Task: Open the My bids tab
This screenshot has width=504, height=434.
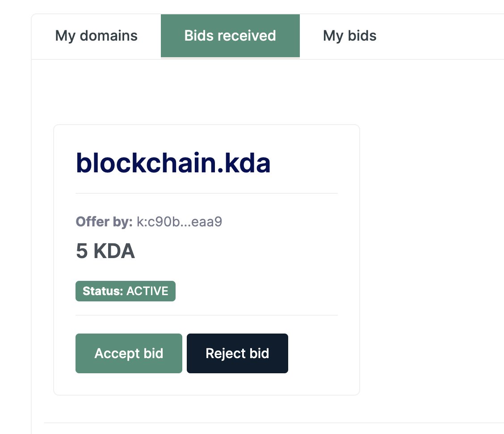Action: pyautogui.click(x=349, y=36)
